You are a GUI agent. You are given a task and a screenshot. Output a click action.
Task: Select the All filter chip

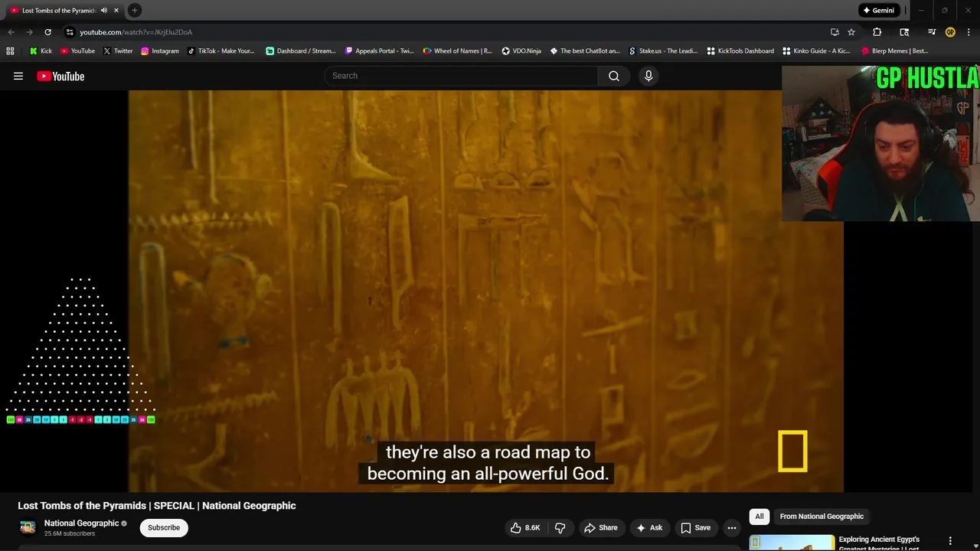pyautogui.click(x=759, y=517)
